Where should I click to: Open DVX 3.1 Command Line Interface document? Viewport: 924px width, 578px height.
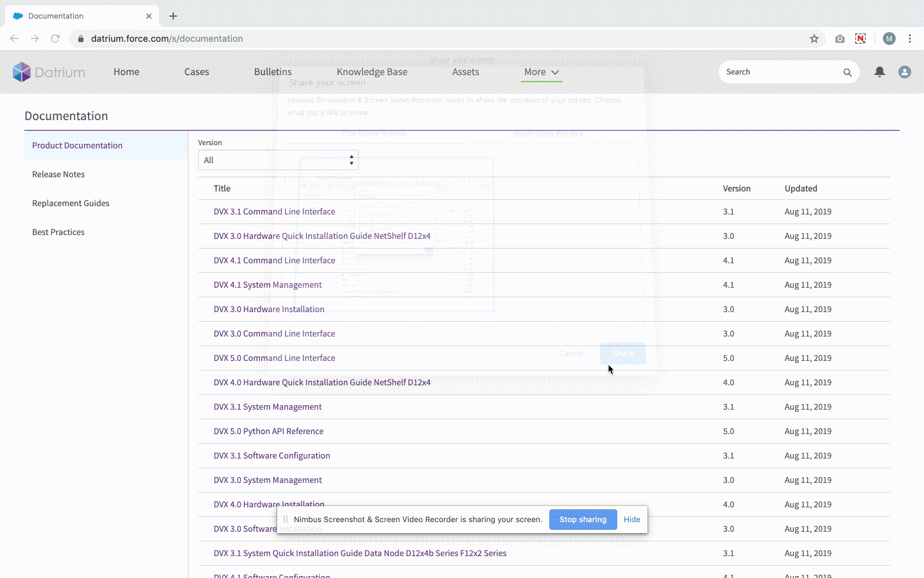click(x=274, y=211)
